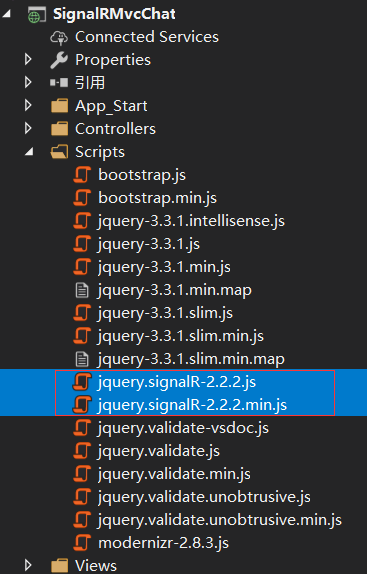Select the Properties label
This screenshot has height=574, width=367.
[113, 60]
